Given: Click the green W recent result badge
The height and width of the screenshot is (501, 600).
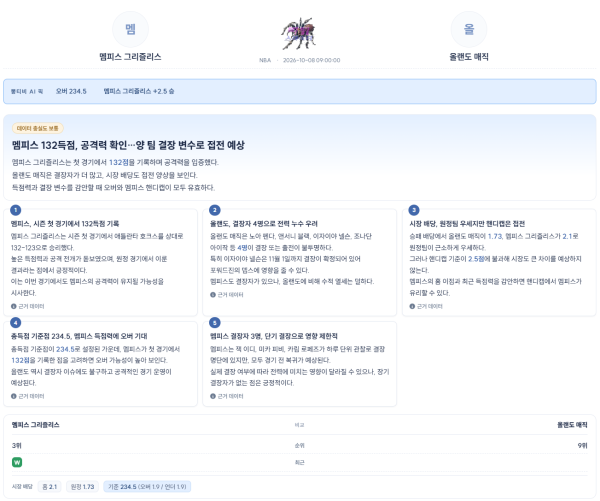Looking at the screenshot, I should tap(17, 462).
